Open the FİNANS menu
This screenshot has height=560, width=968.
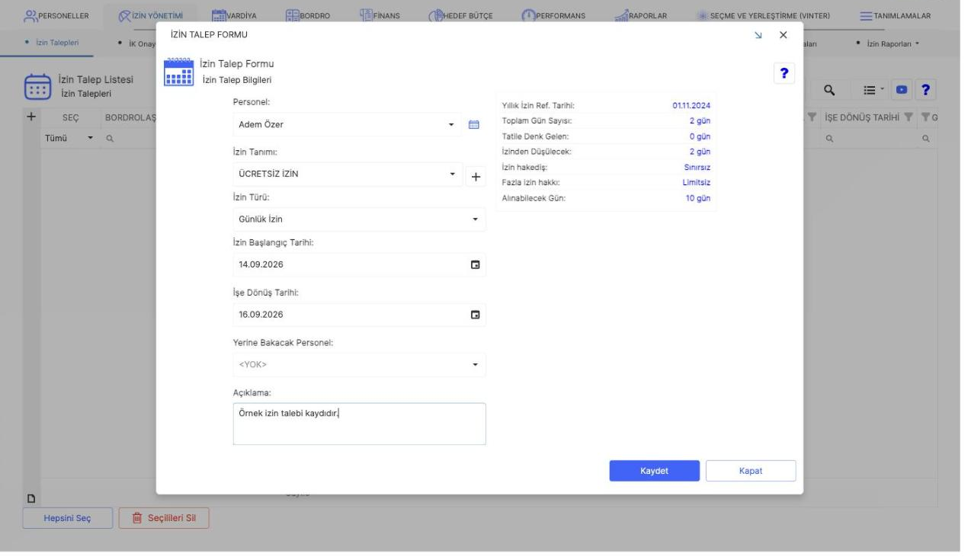pos(379,15)
